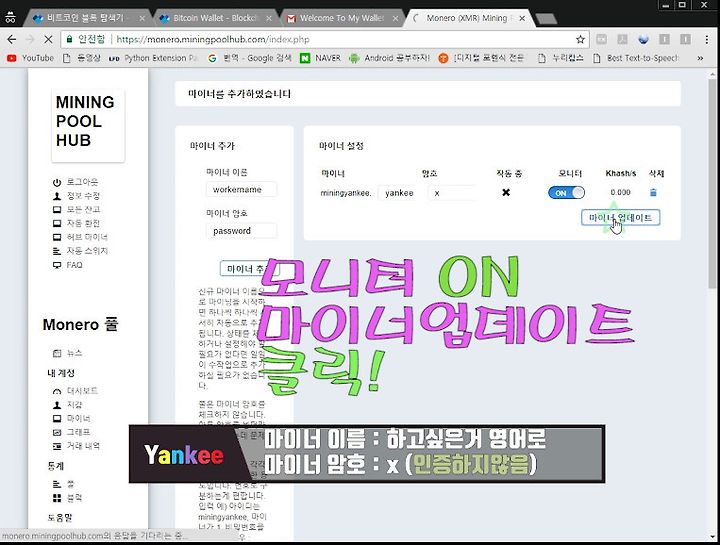Open the 누리캅스 bookmark
The image size is (720, 545).
561,58
